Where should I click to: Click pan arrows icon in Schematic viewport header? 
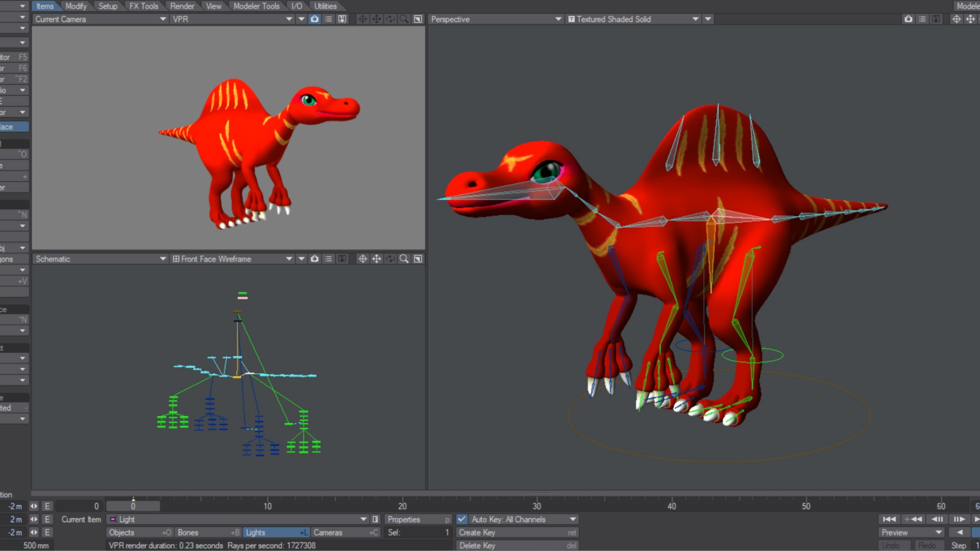pos(376,259)
